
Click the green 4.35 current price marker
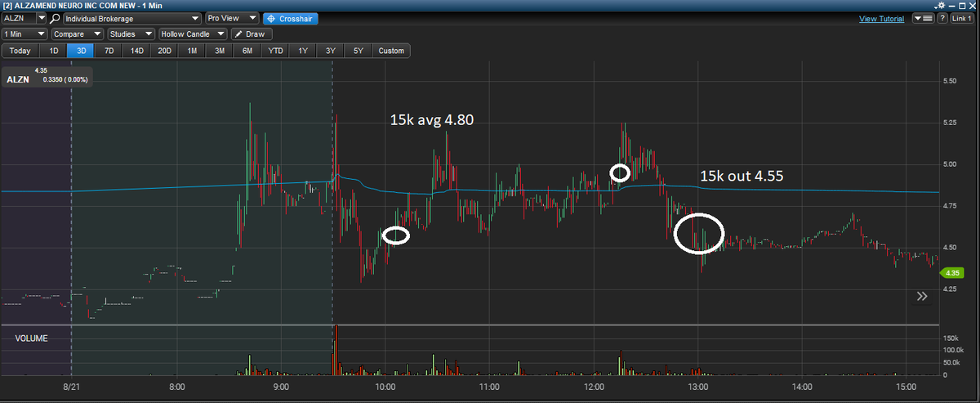[953, 272]
